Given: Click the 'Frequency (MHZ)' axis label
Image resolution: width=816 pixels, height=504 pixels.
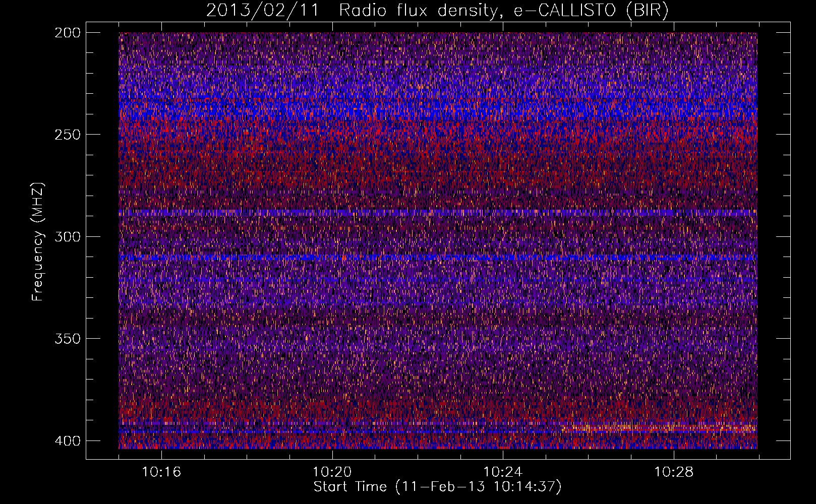Looking at the screenshot, I should [38, 242].
